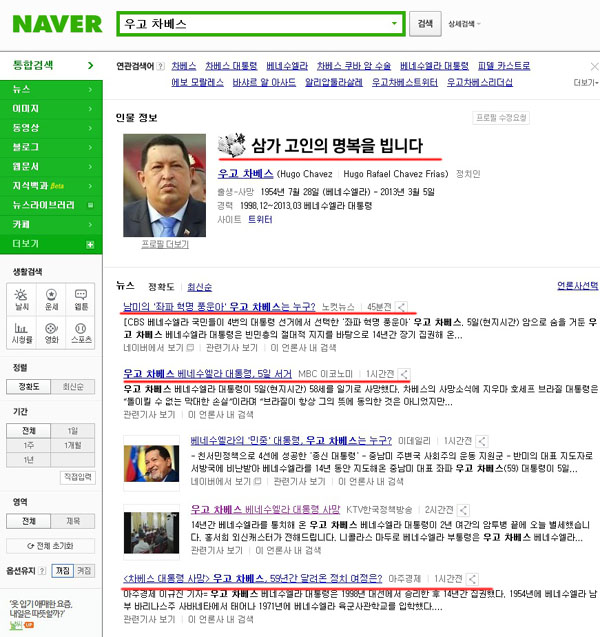Share the 이데일리 article via share icon
600x637 pixels.
(482, 441)
